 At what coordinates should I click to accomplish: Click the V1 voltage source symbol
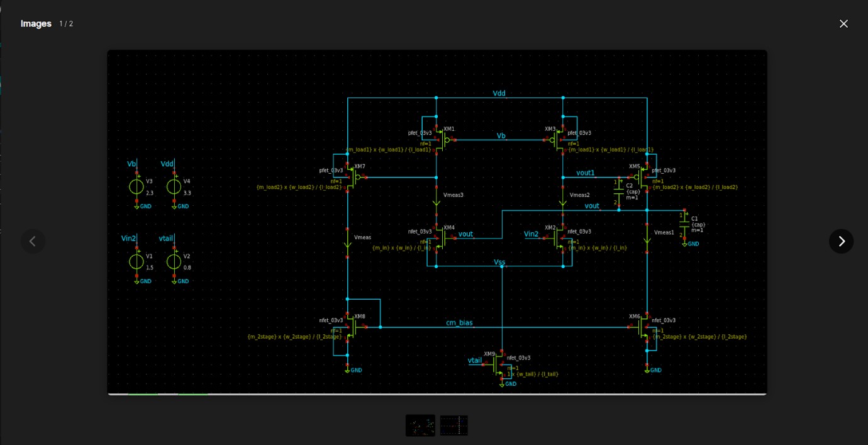[136, 261]
